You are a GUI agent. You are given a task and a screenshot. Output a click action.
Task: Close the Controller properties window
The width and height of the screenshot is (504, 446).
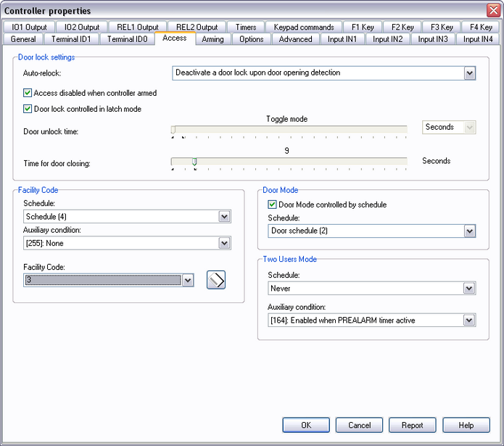tap(493, 10)
